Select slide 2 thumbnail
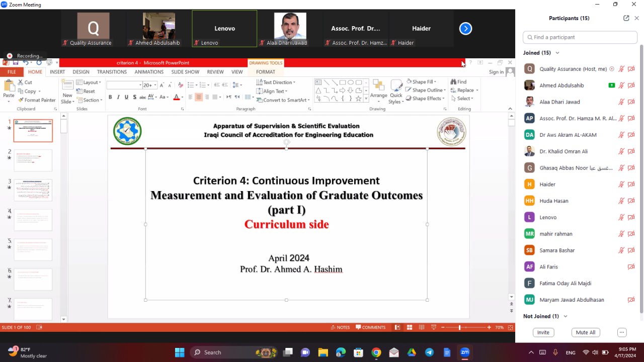 (x=33, y=160)
